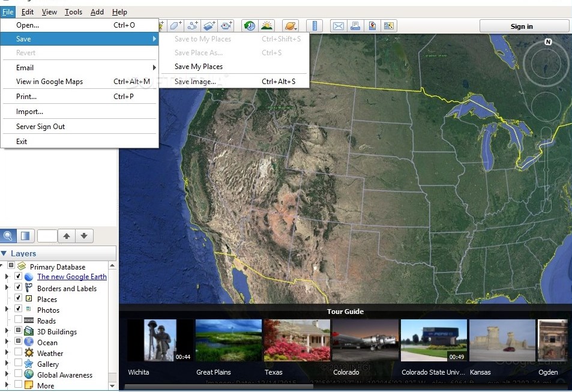Click the move joystick ring control
572x392 pixels.
pos(546,106)
